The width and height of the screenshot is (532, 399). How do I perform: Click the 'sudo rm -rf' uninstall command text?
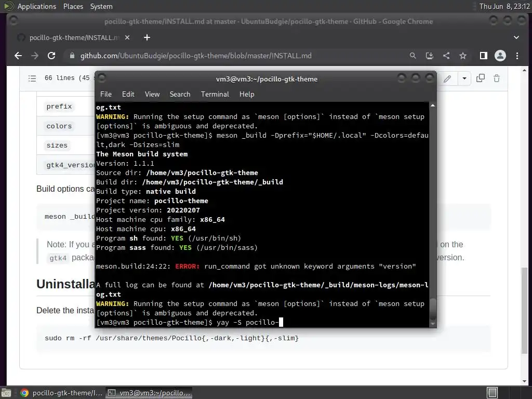171,338
